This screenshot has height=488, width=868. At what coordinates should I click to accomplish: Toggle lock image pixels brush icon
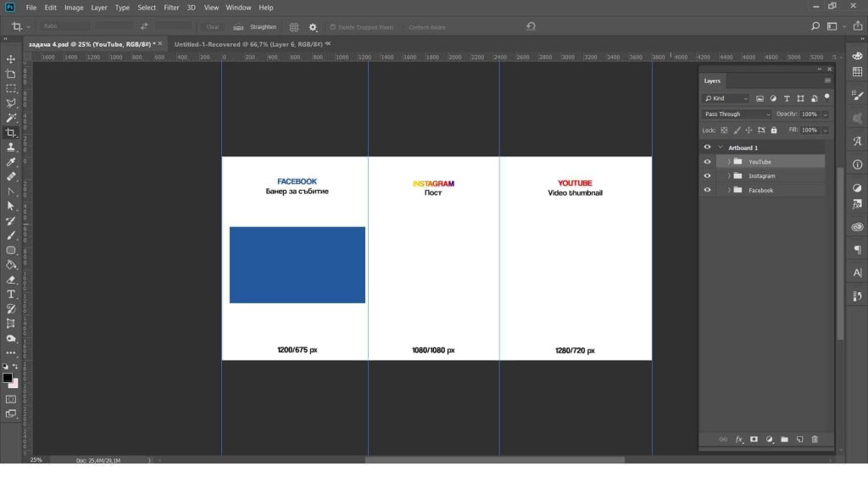pyautogui.click(x=737, y=130)
